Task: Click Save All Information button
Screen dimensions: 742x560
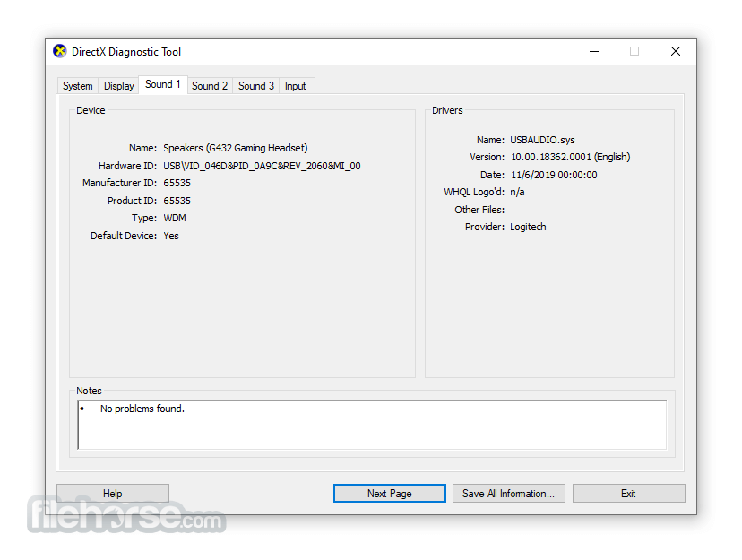Action: click(509, 494)
